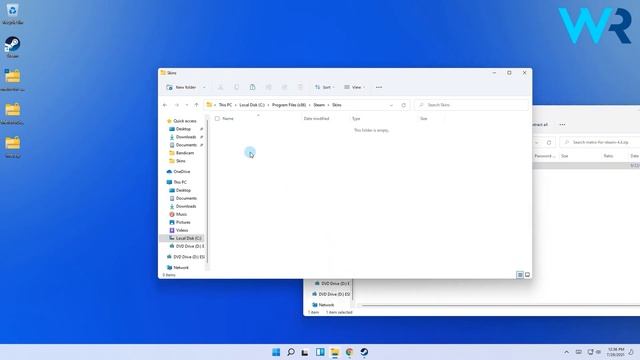Go back with the Back arrow

(165, 105)
